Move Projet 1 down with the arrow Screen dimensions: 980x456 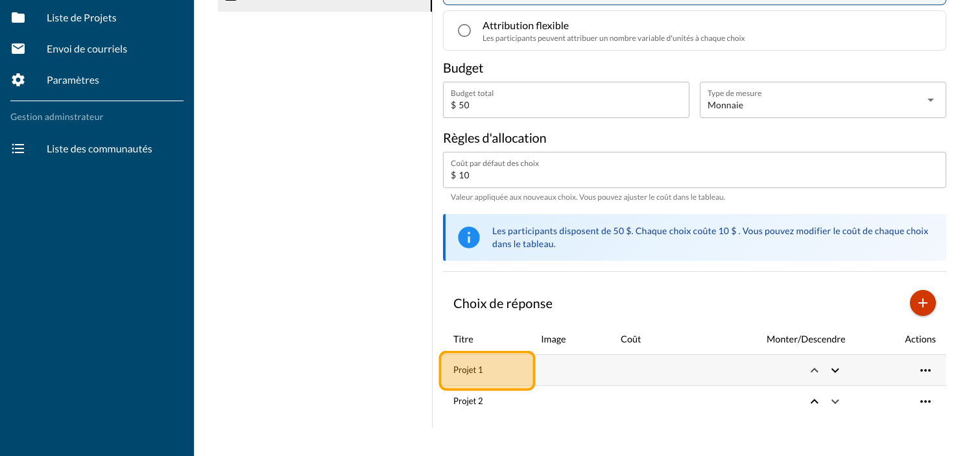click(835, 370)
